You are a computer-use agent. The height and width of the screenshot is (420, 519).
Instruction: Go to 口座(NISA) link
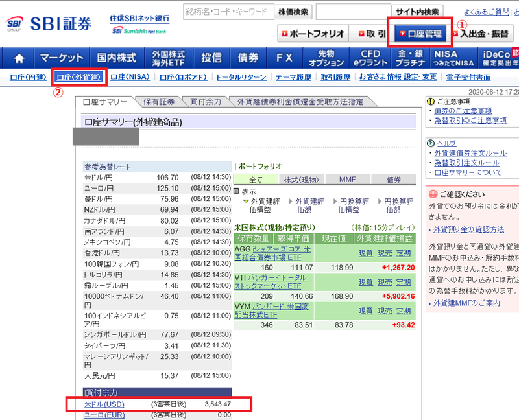click(x=130, y=77)
